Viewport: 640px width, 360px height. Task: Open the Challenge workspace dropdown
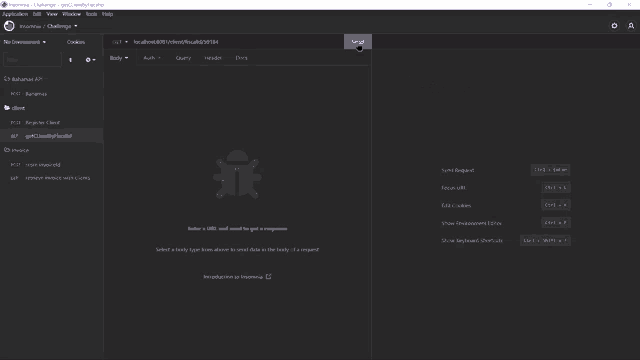tap(62, 26)
